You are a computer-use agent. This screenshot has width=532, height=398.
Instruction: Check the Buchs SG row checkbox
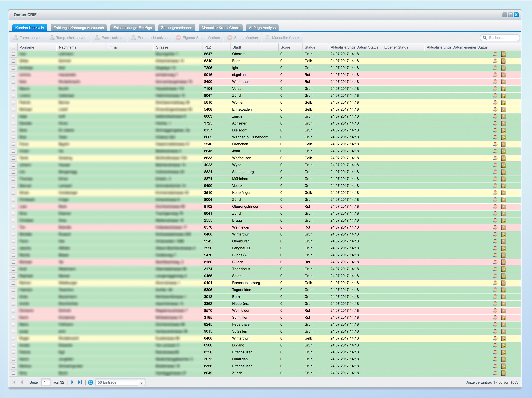13,255
